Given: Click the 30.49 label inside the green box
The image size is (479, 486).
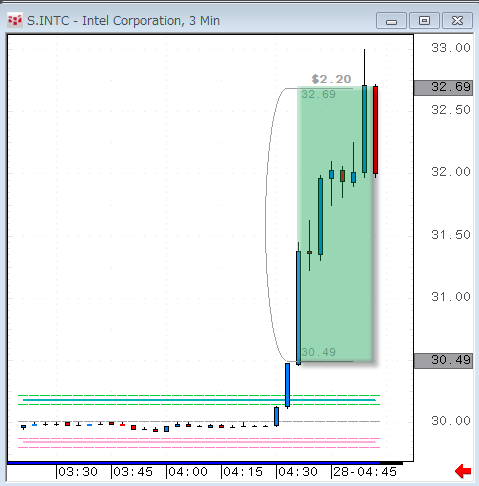Looking at the screenshot, I should (318, 352).
